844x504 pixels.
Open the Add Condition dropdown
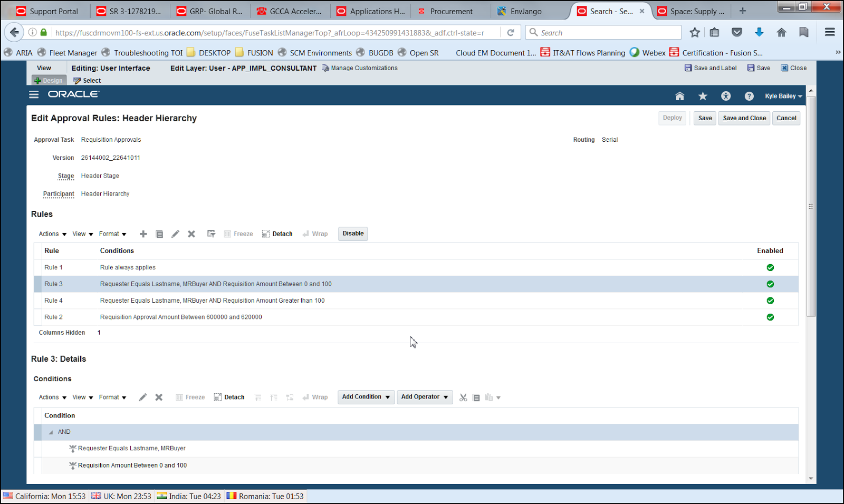pos(366,397)
